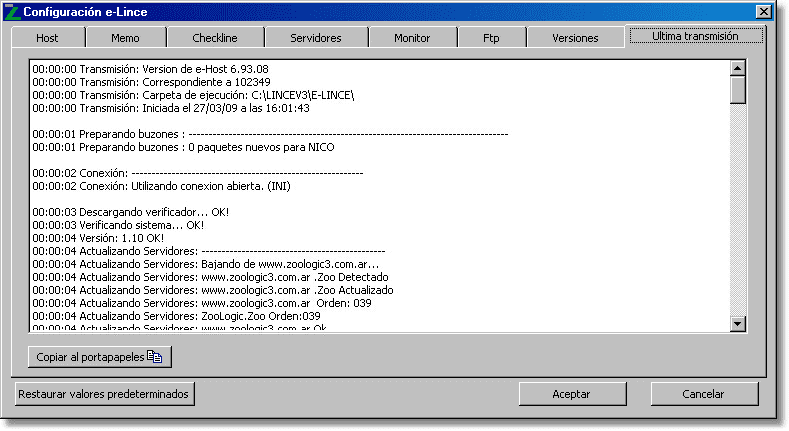Click line 'Versión: 1.10 OK!'
This screenshot has height=431, width=789.
point(98,238)
